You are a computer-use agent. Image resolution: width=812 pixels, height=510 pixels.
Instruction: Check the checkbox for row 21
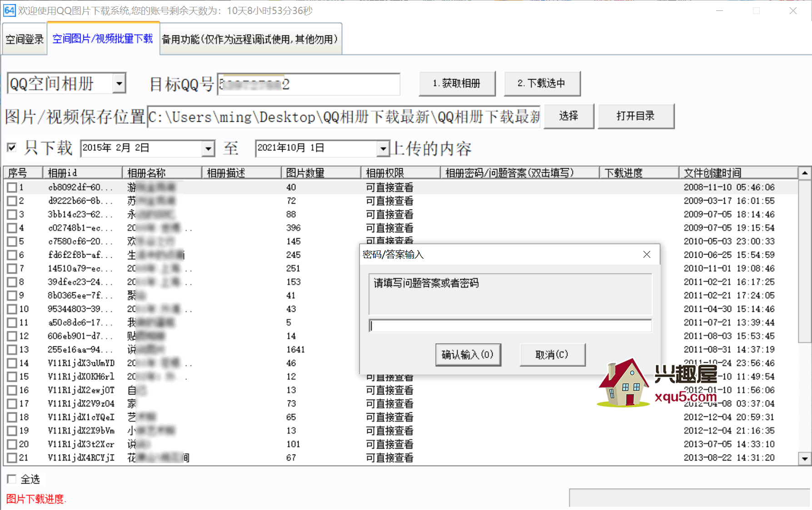coord(12,458)
